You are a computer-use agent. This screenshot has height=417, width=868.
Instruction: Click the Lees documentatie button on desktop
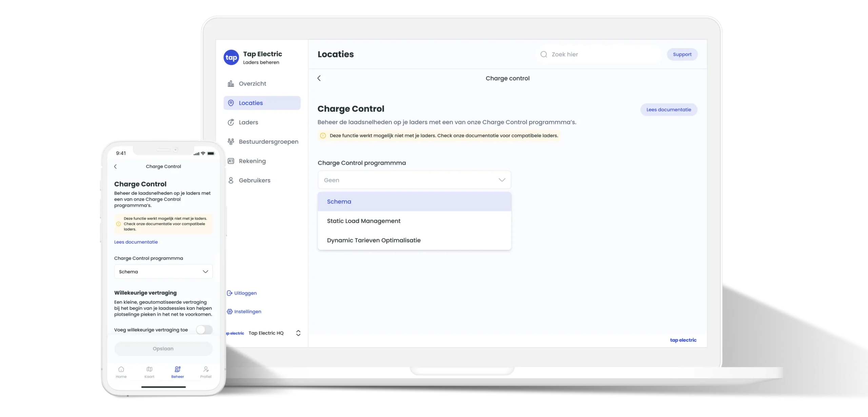668,110
